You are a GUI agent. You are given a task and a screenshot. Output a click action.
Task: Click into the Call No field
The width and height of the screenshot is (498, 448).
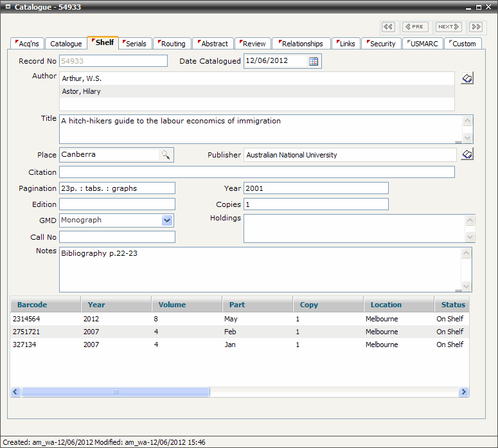pyautogui.click(x=117, y=237)
